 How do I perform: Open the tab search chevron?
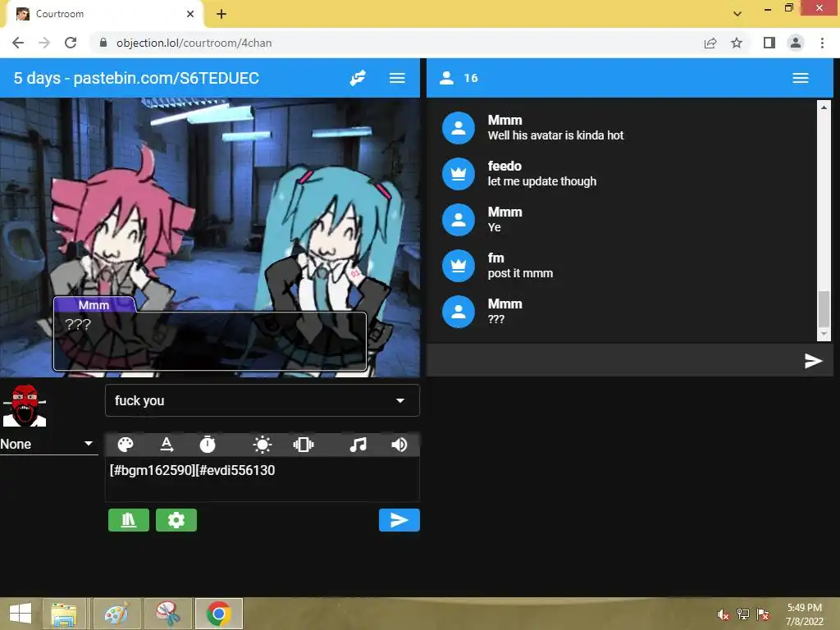click(x=737, y=14)
